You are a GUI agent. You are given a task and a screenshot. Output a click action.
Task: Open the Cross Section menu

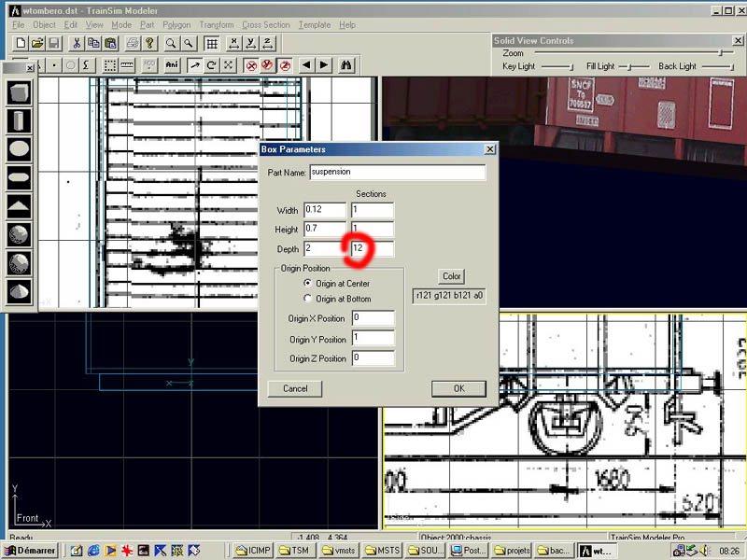265,25
